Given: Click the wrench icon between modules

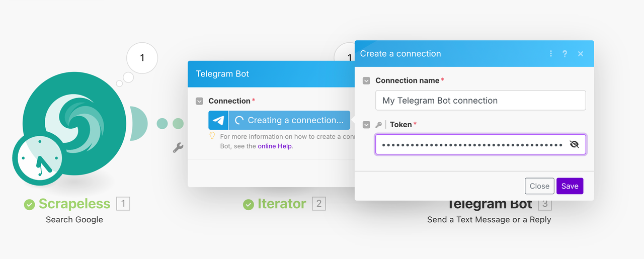Looking at the screenshot, I should coord(178,148).
